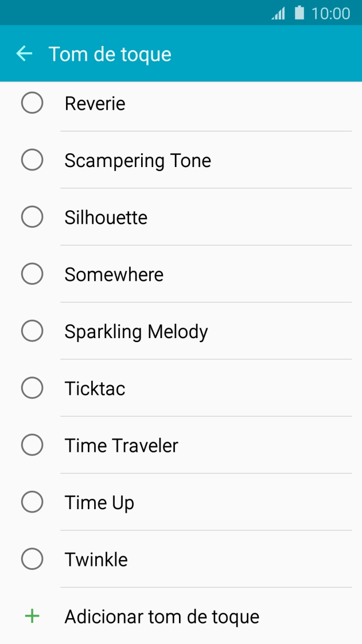Choose Sparkling Melody as the ringtone
Image resolution: width=362 pixels, height=644 pixels.
coord(32,331)
